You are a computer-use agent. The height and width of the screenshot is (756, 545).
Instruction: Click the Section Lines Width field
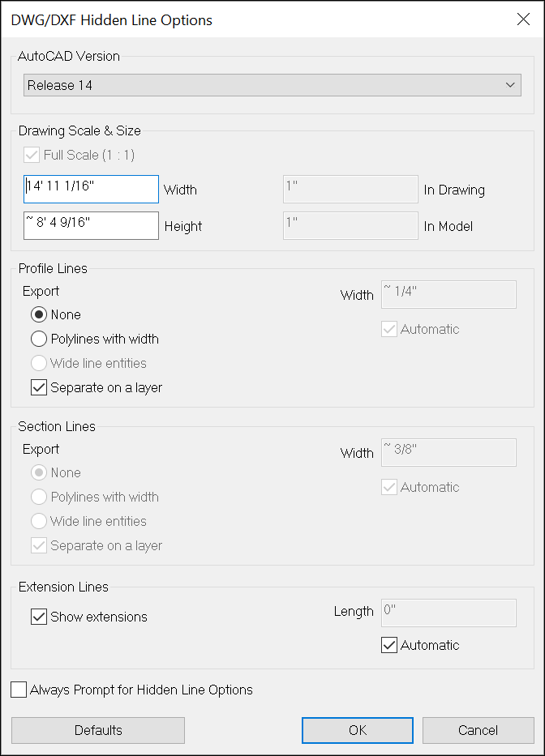point(448,453)
